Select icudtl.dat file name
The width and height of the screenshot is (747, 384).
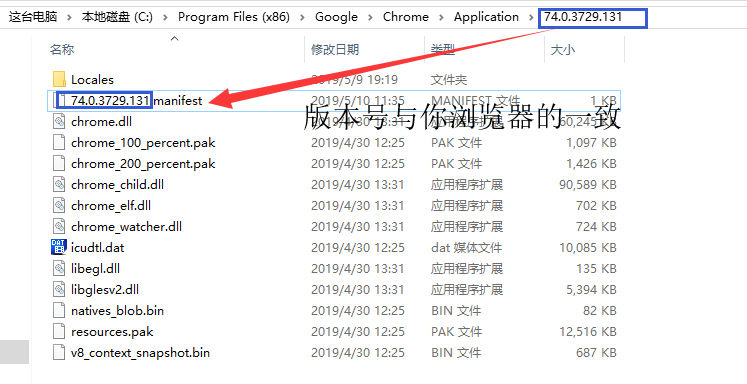pos(98,247)
